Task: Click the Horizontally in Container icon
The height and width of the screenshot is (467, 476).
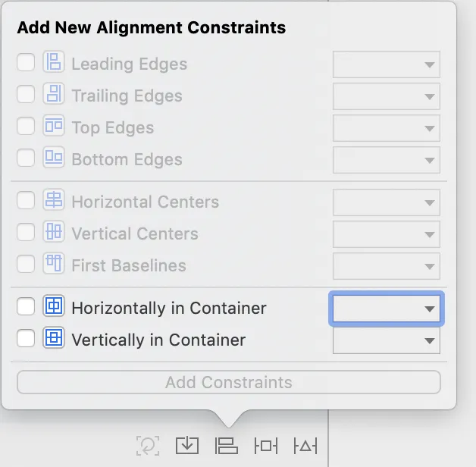Action: 54,308
